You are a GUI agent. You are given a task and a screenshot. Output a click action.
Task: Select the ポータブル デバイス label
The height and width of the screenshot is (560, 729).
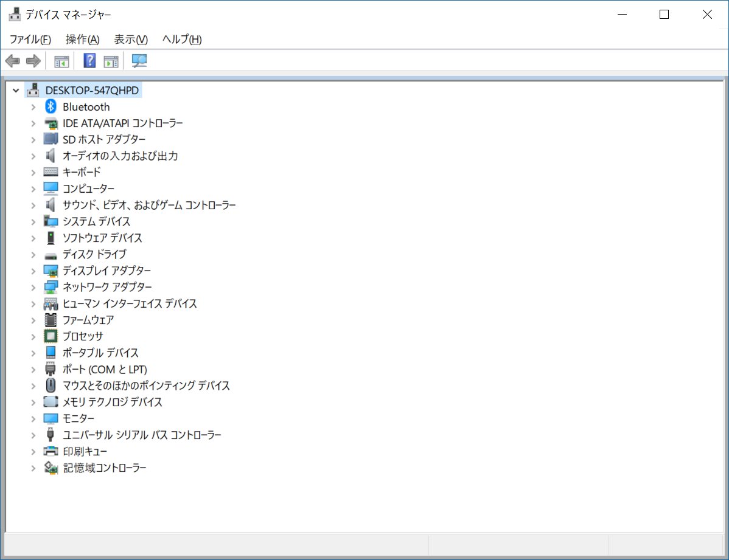point(100,353)
